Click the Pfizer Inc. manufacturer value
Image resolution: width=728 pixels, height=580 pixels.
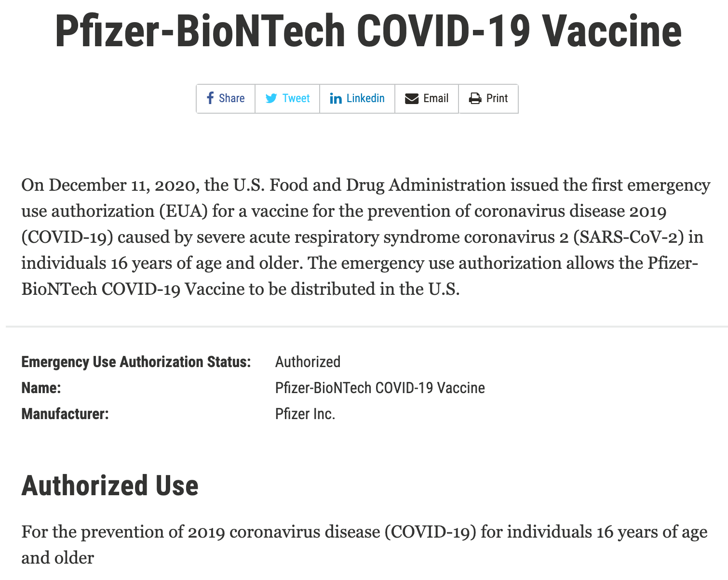(305, 414)
